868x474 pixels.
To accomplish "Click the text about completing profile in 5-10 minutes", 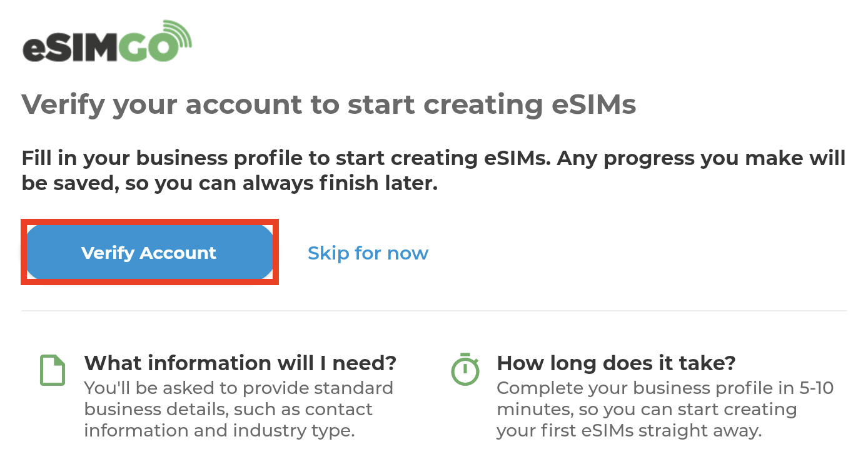I will pyautogui.click(x=665, y=409).
